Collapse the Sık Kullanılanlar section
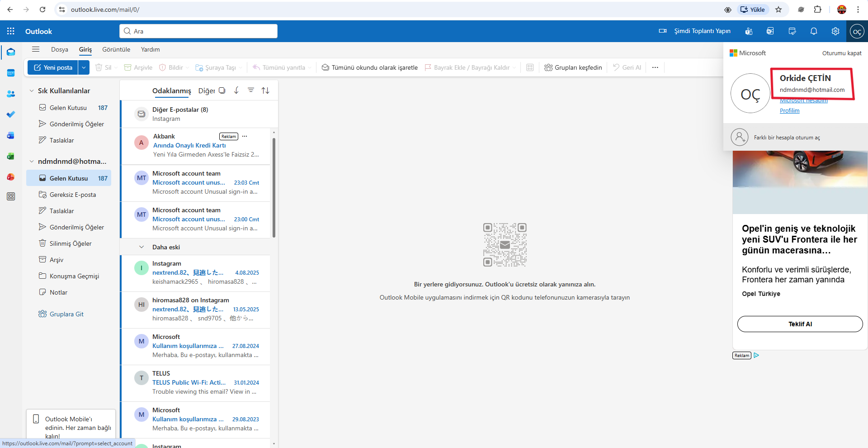The height and width of the screenshot is (448, 868). pyautogui.click(x=32, y=91)
